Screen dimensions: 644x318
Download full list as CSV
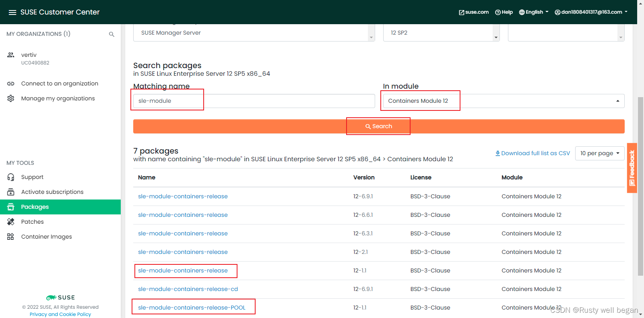533,153
